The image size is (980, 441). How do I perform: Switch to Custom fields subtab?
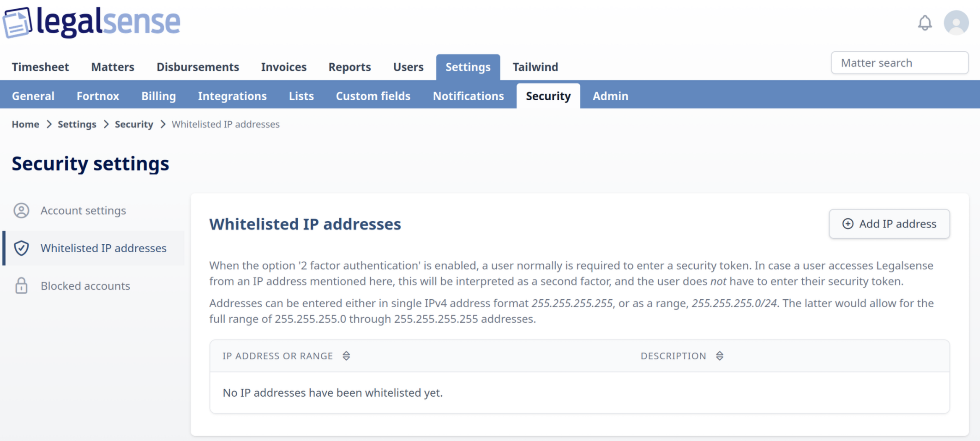click(373, 96)
